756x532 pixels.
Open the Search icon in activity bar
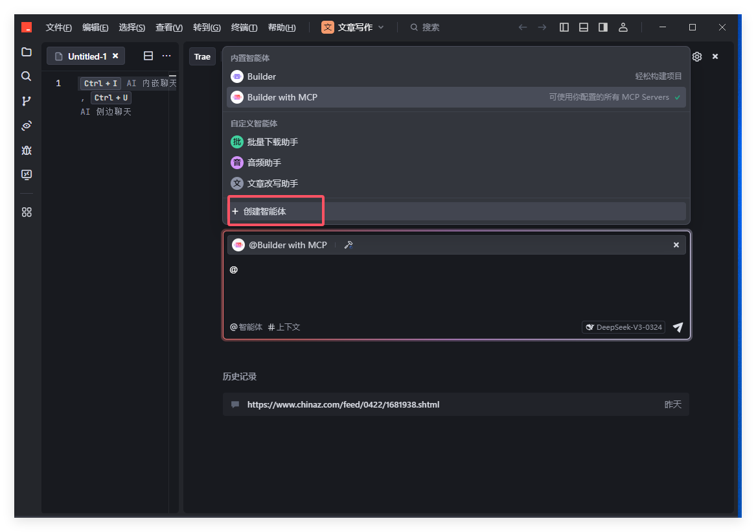pos(27,76)
